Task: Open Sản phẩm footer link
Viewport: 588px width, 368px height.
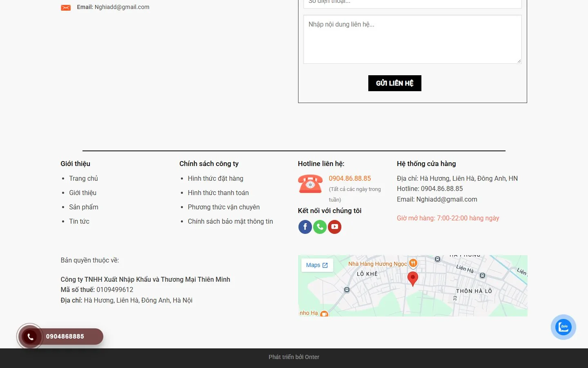Action: pos(84,207)
